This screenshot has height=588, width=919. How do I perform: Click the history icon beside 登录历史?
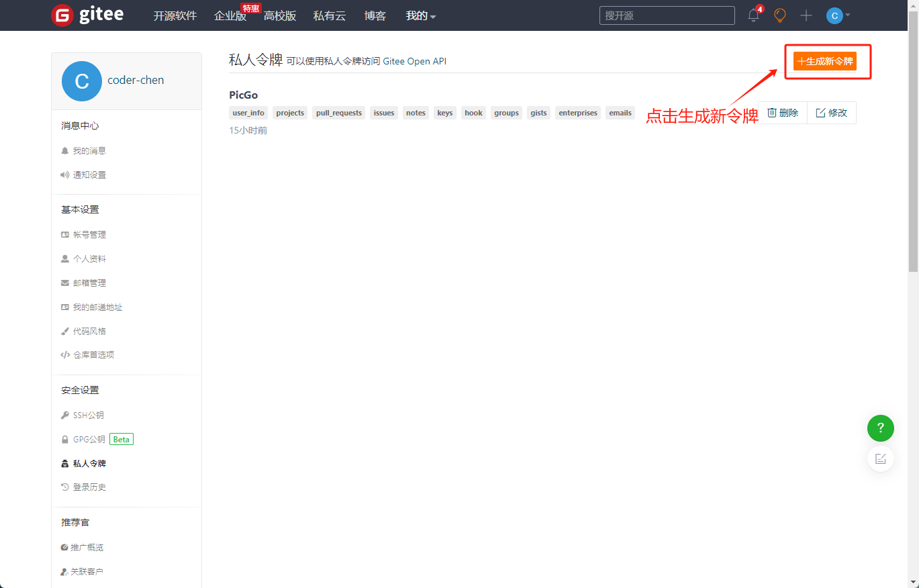64,487
